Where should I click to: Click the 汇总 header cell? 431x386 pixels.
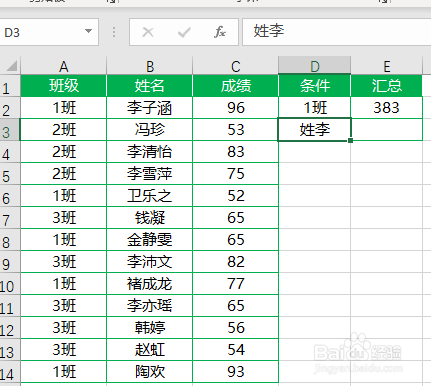386,86
